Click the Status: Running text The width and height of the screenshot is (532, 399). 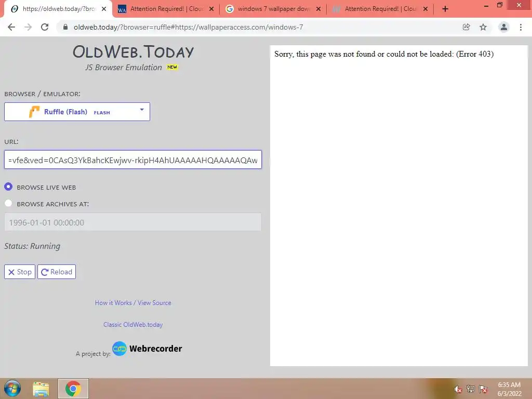(32, 246)
